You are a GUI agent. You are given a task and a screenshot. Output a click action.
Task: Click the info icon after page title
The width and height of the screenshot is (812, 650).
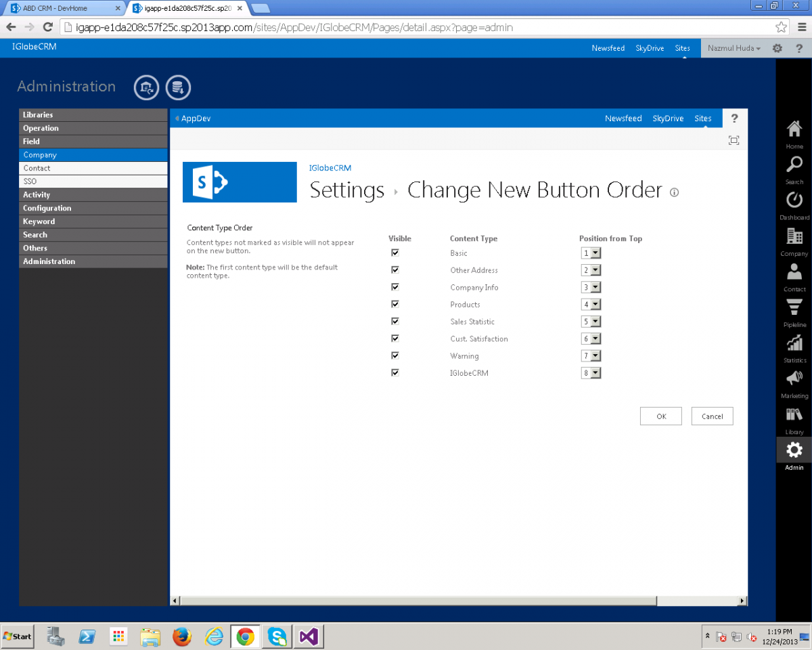tap(674, 192)
